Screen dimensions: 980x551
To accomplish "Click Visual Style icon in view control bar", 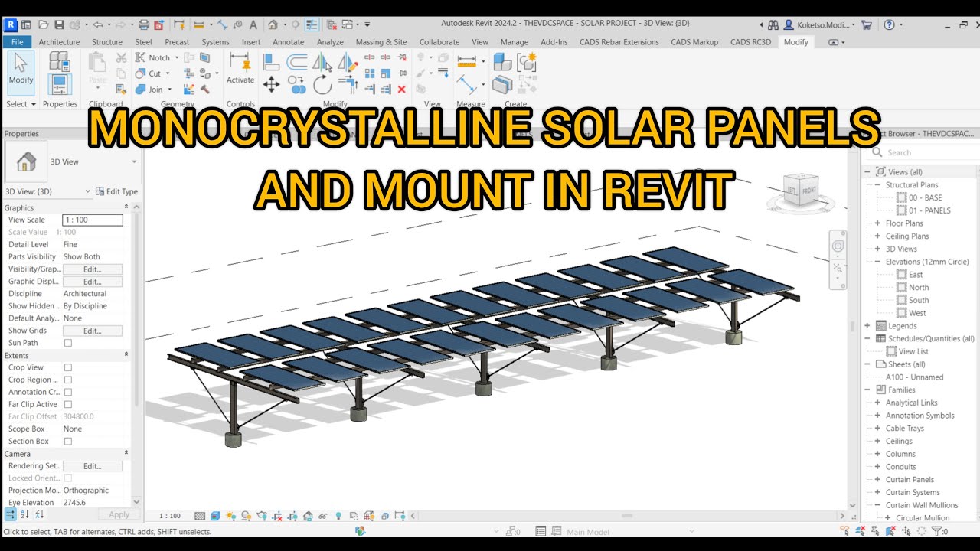I will point(215,516).
